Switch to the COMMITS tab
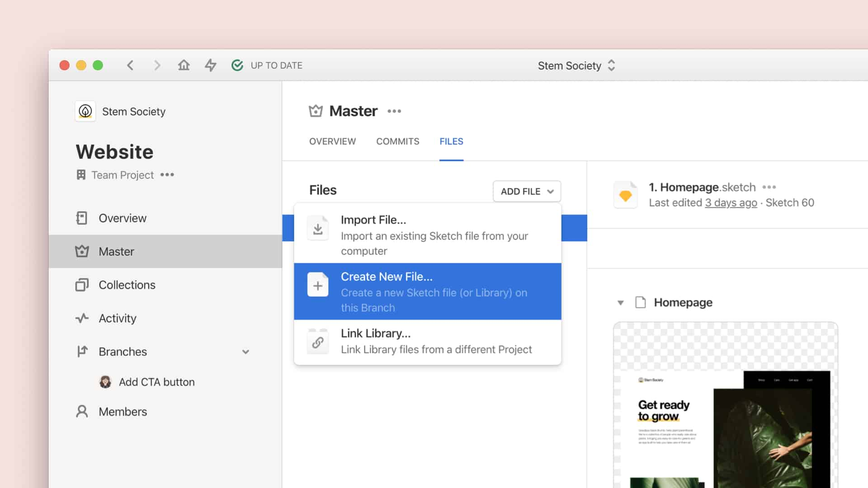 point(397,141)
